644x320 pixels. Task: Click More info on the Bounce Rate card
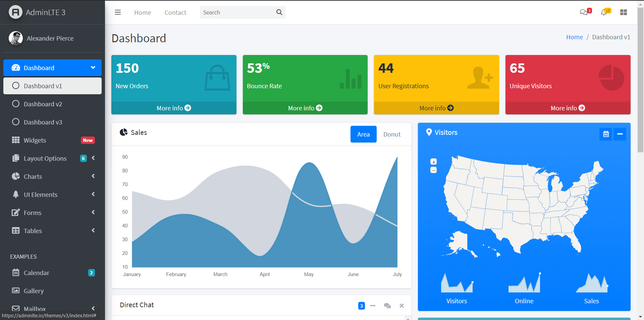(305, 108)
